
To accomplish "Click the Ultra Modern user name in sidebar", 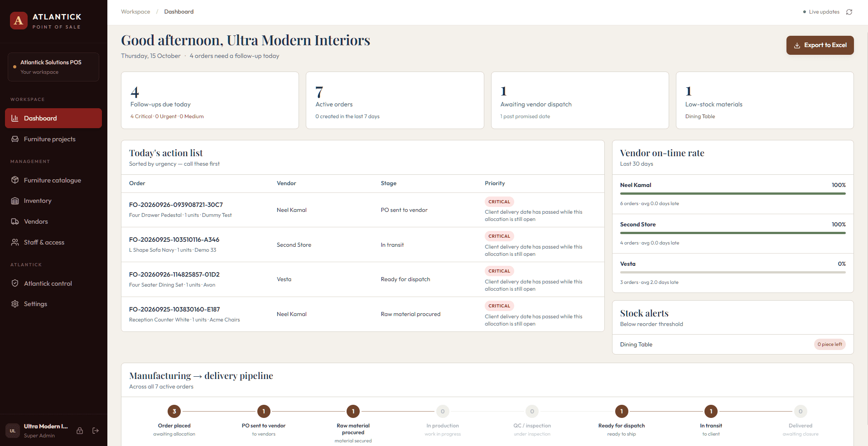I will [x=46, y=427].
